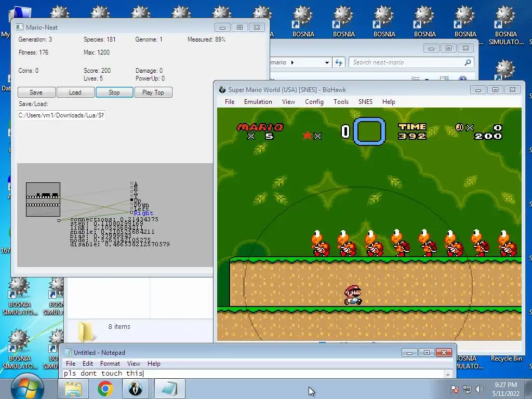
Task: Click the Play Top button
Action: click(153, 92)
